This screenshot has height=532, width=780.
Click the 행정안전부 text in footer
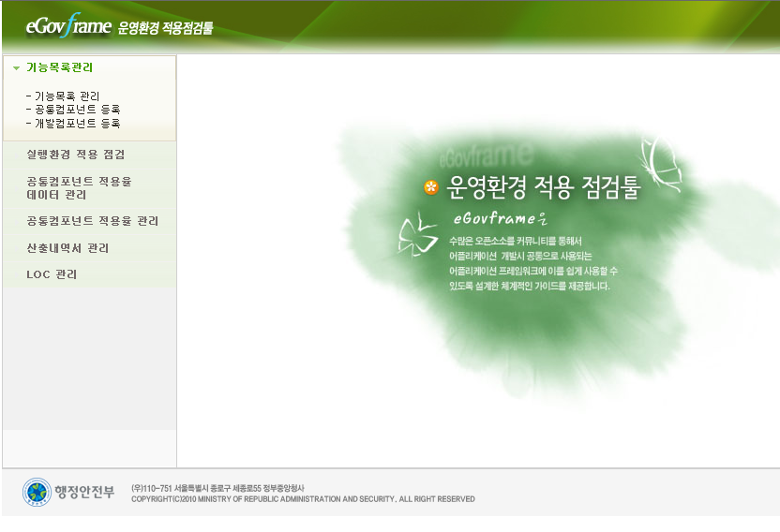click(x=84, y=493)
